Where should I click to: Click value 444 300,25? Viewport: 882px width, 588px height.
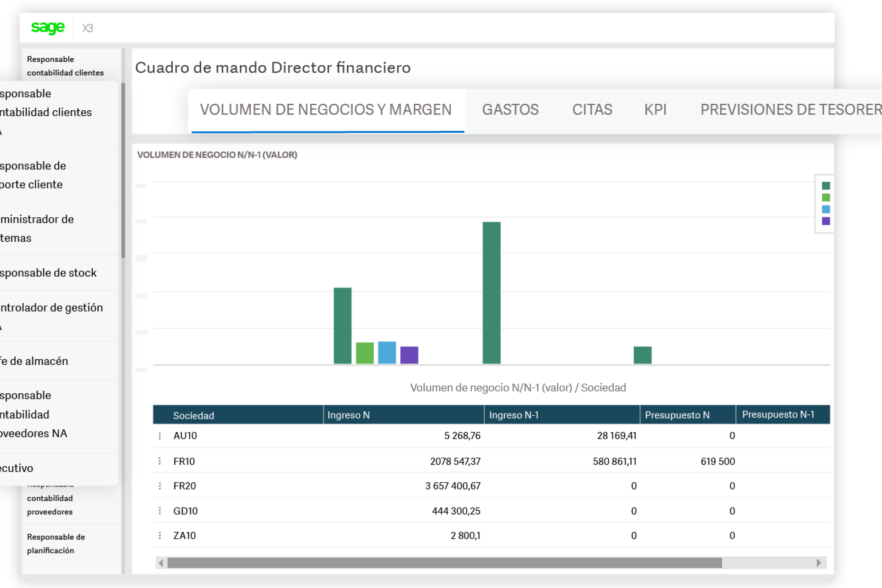click(456, 511)
